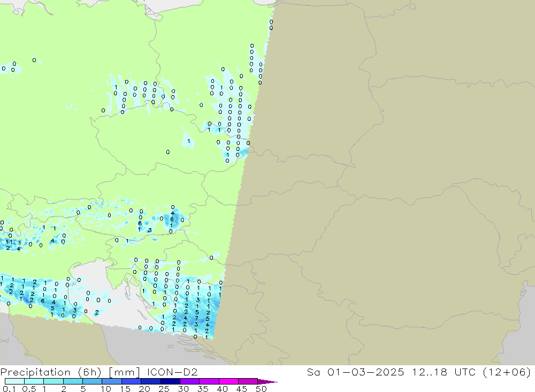Click the 10–15 mm blue legend swatch

(112, 381)
